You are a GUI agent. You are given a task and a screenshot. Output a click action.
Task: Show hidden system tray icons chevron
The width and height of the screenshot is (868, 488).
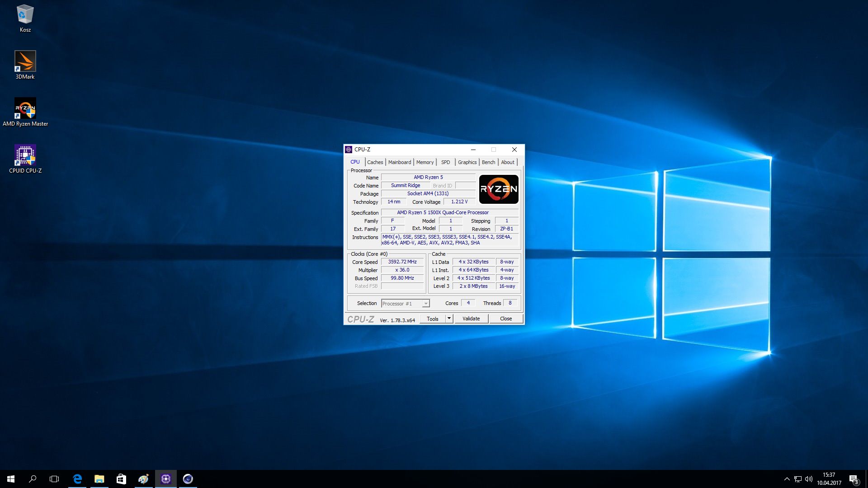tap(787, 479)
